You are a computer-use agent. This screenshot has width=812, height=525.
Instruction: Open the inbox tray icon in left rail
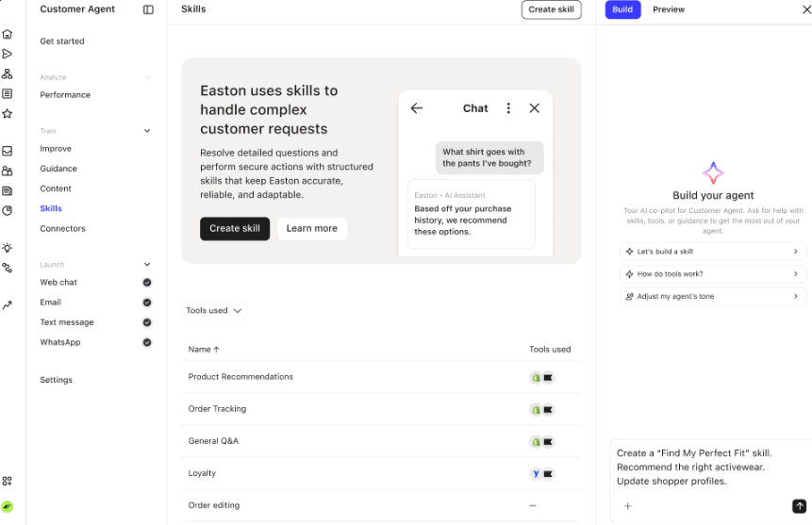tap(8, 151)
